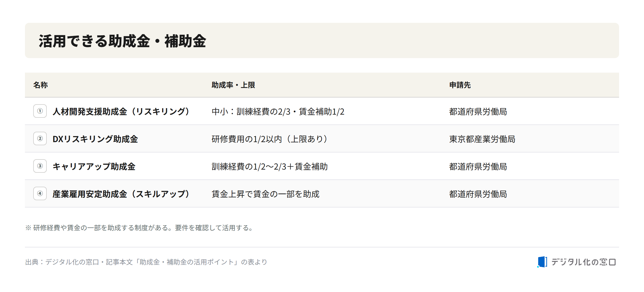Screen dimensions: 644x292
Task: Click the 出典 source citation line
Action: [x=146, y=262]
